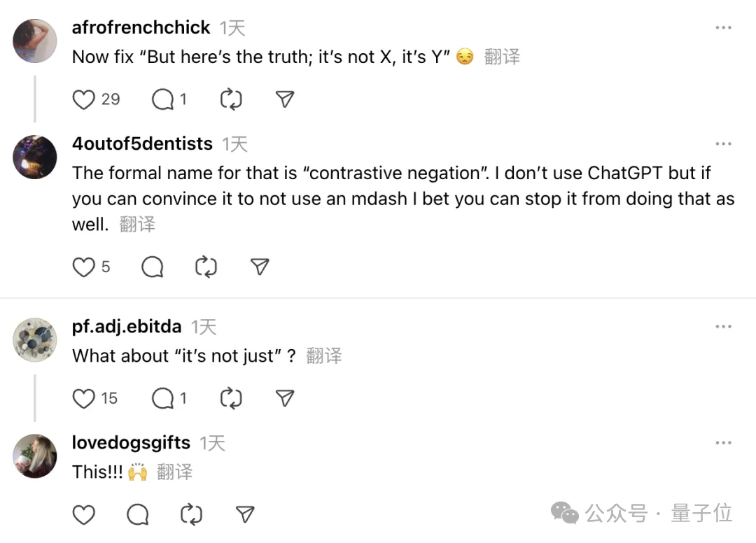
Task: Open more options on pf.adj.ebitda's comment
Action: click(x=723, y=325)
